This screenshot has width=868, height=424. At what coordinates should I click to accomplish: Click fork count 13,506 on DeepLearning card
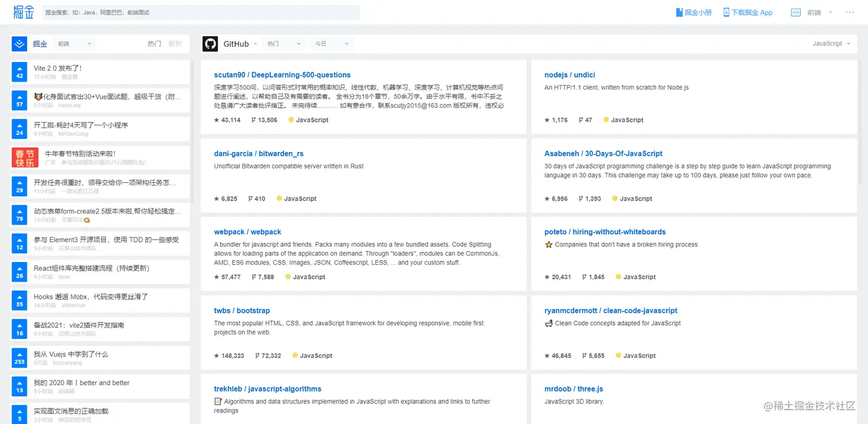(x=264, y=120)
